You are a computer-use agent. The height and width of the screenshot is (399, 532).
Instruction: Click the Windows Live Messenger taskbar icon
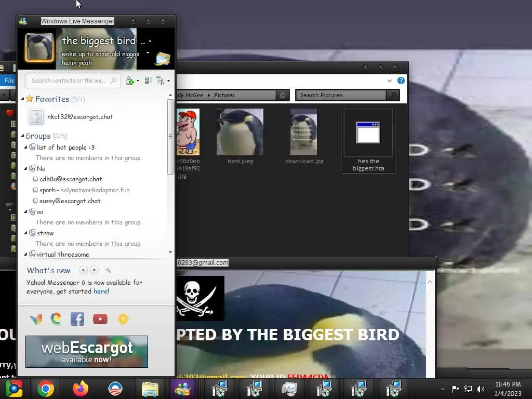[183, 389]
